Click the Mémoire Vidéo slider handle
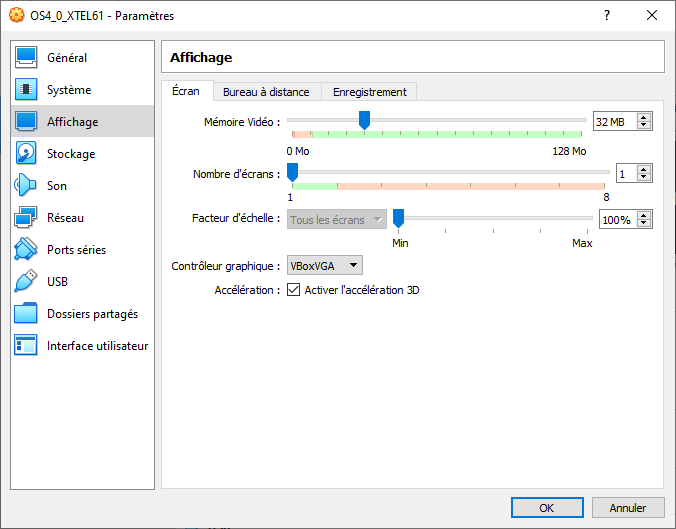Screen dimensions: 676x529 (364, 120)
